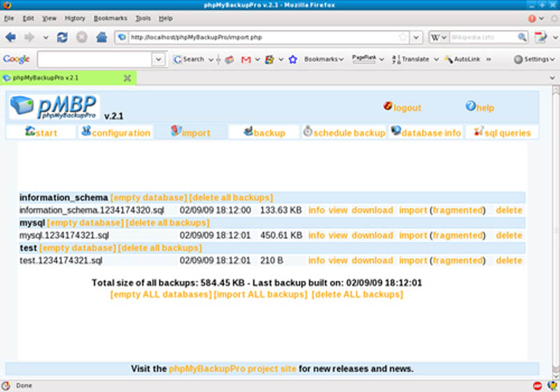The image size is (560, 392).
Task: Click the red stop icon in the status bar
Action: click(537, 386)
